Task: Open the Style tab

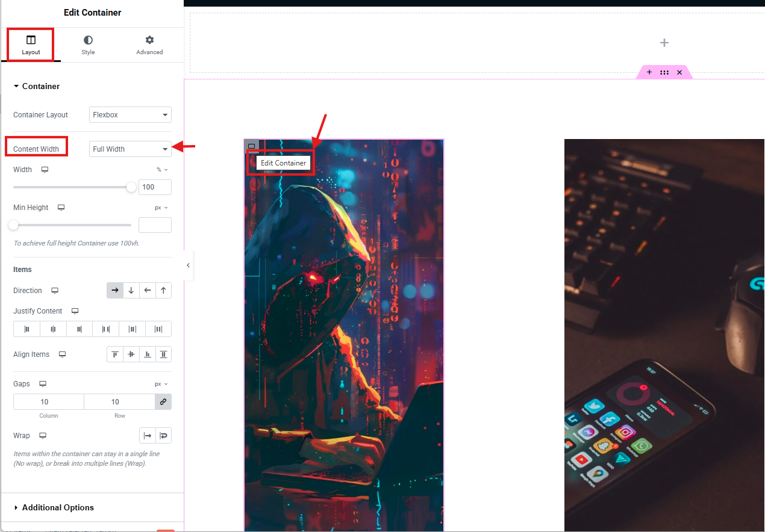Action: (88, 45)
